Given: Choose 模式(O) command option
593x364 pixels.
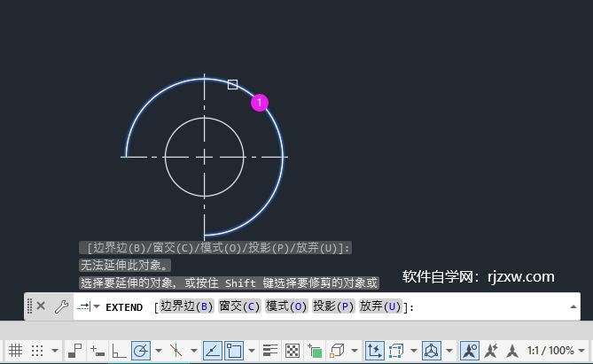Looking at the screenshot, I should (x=286, y=306).
